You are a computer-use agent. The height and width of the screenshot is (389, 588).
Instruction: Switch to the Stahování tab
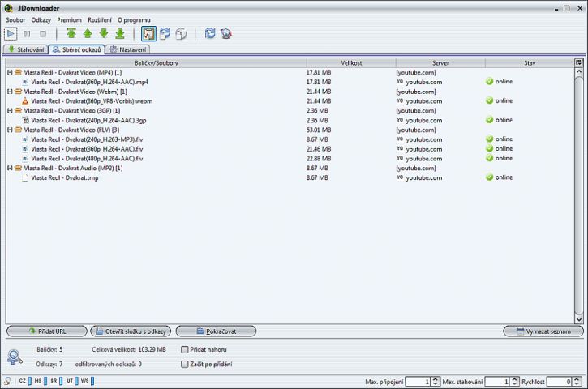tap(25, 49)
